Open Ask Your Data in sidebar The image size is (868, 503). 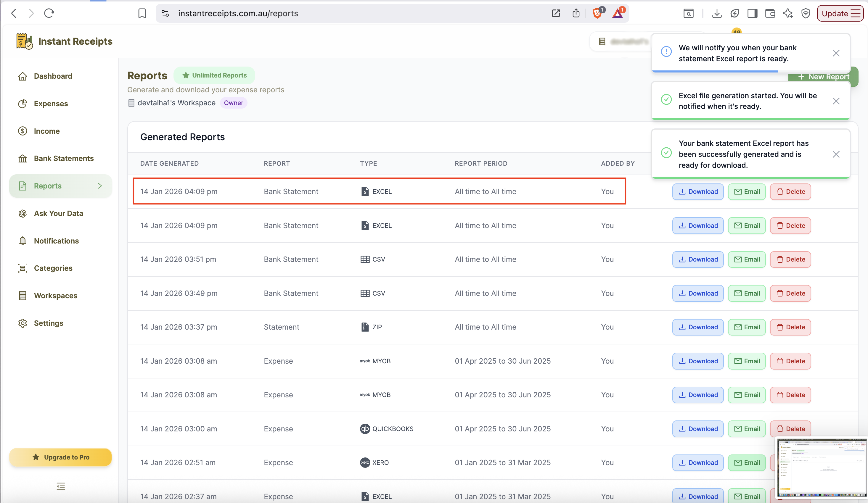(61, 213)
